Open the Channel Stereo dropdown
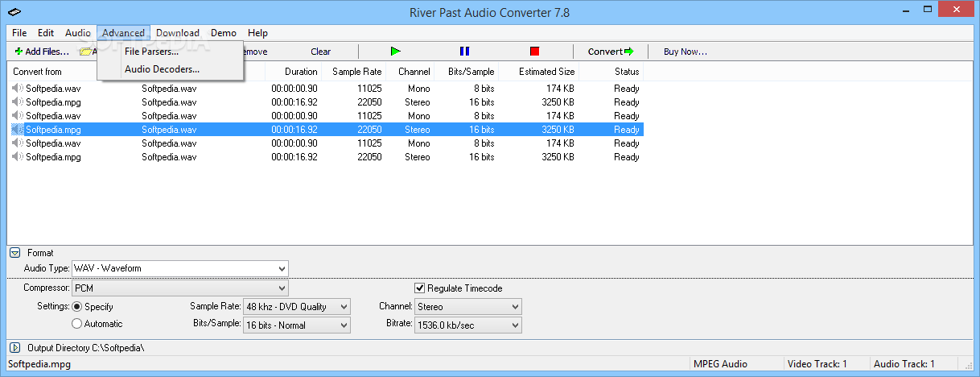This screenshot has height=377, width=980. click(x=468, y=307)
